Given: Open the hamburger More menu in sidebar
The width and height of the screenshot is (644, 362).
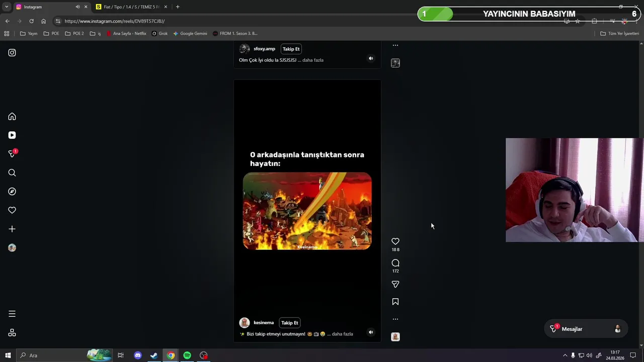Looking at the screenshot, I should click(12, 314).
